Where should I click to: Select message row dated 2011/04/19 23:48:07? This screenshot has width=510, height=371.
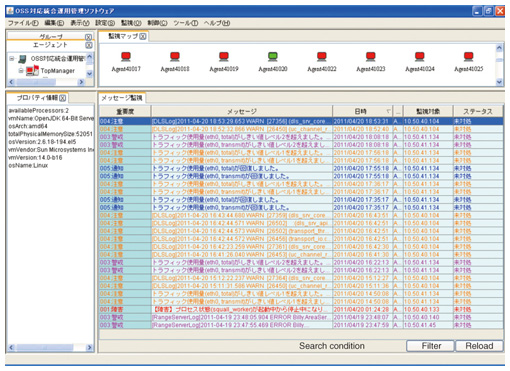pyautogui.click(x=301, y=317)
